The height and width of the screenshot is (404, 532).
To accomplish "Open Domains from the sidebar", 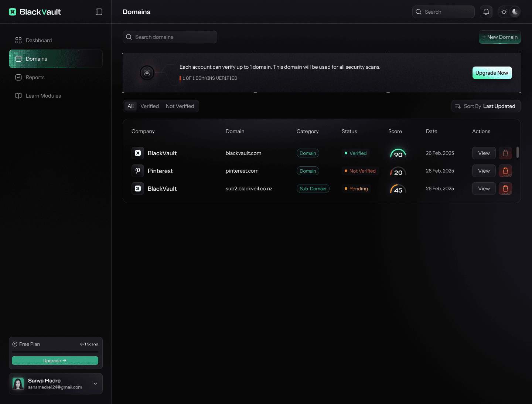I will tap(55, 59).
